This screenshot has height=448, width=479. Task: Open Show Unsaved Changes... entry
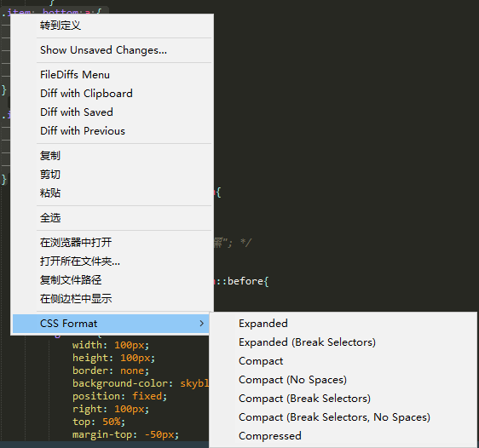point(112,50)
